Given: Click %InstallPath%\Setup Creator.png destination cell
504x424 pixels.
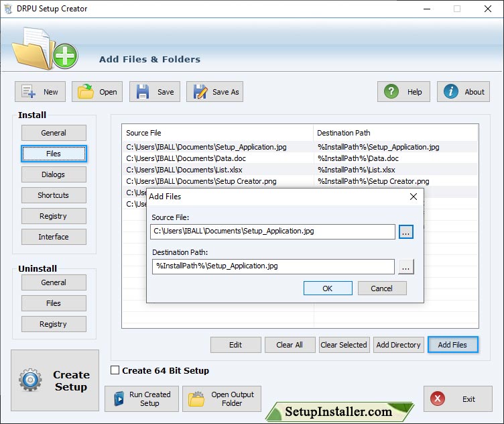Looking at the screenshot, I should [373, 181].
